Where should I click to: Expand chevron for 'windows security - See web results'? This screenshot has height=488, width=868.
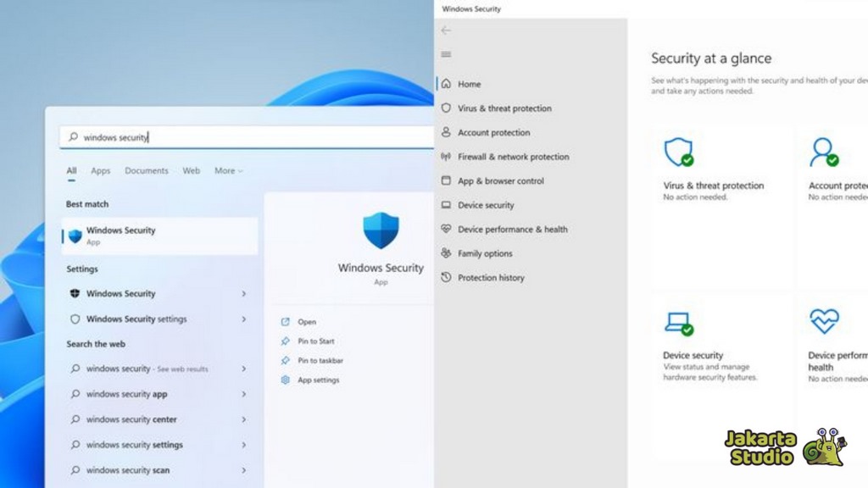[x=243, y=369]
